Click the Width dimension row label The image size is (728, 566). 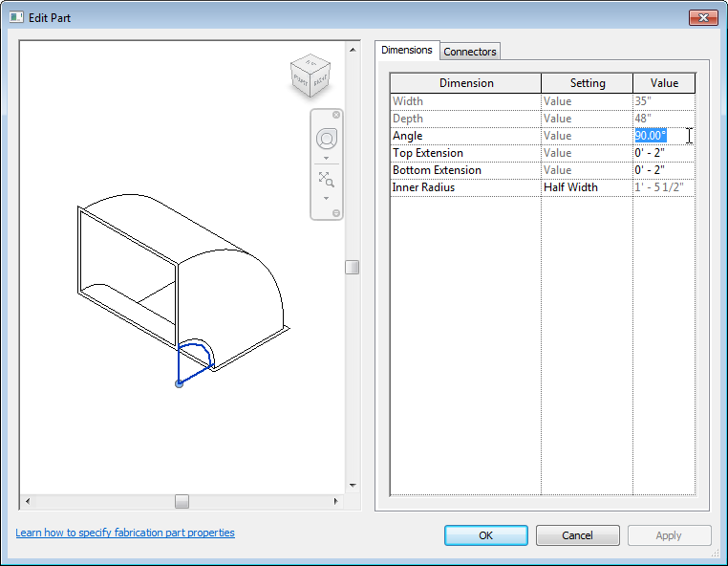point(465,101)
